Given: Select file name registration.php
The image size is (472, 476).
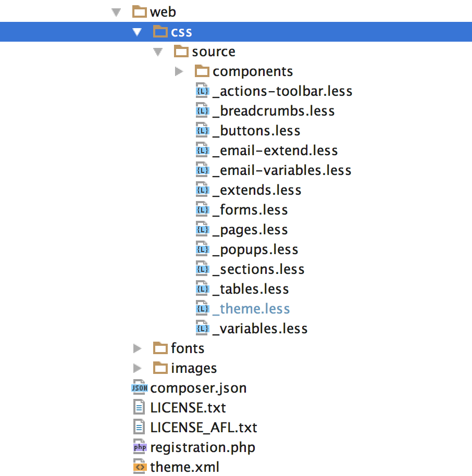Looking at the screenshot, I should point(203,448).
